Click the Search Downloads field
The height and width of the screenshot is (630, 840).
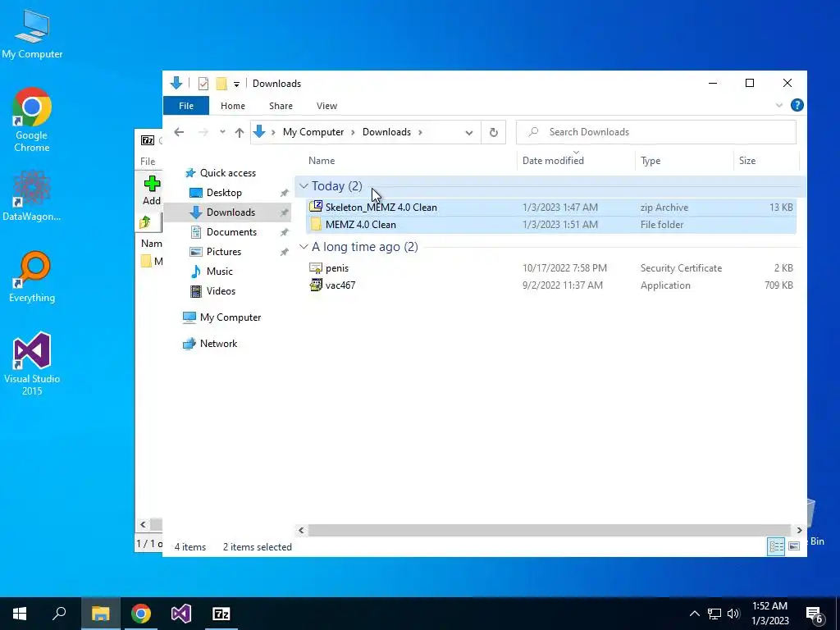click(x=655, y=132)
